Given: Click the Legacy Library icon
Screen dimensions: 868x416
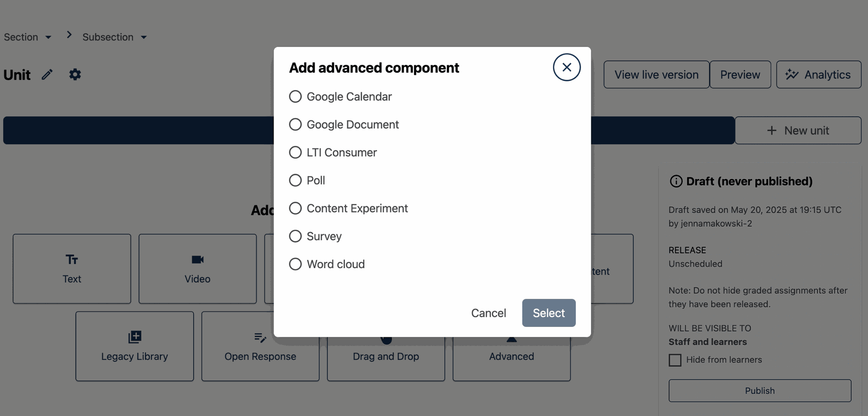Looking at the screenshot, I should tap(135, 337).
